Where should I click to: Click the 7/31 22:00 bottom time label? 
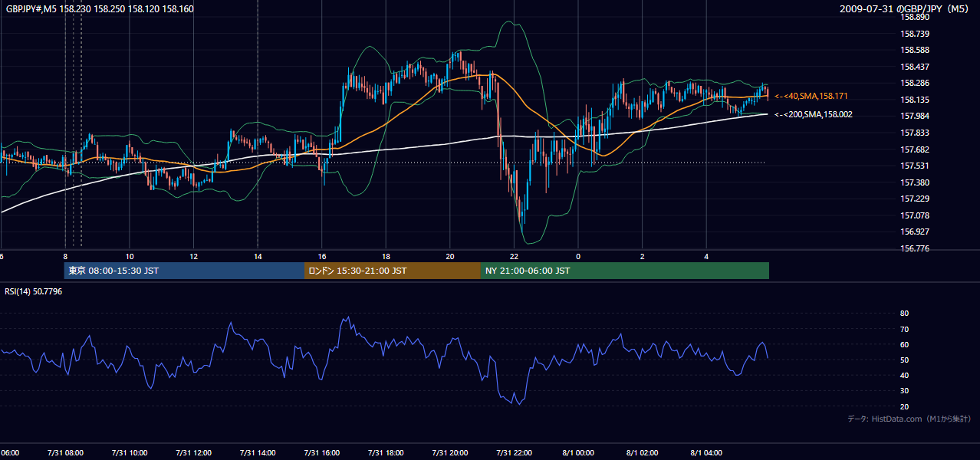(x=514, y=453)
